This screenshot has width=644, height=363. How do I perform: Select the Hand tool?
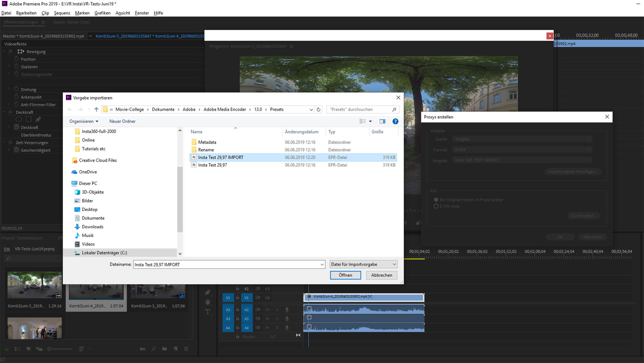click(x=208, y=302)
